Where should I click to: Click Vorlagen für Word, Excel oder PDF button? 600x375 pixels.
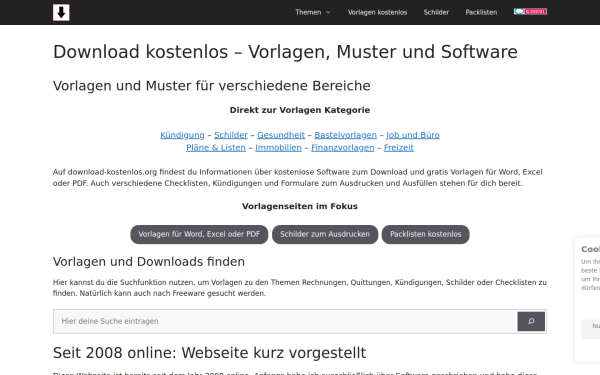(199, 234)
